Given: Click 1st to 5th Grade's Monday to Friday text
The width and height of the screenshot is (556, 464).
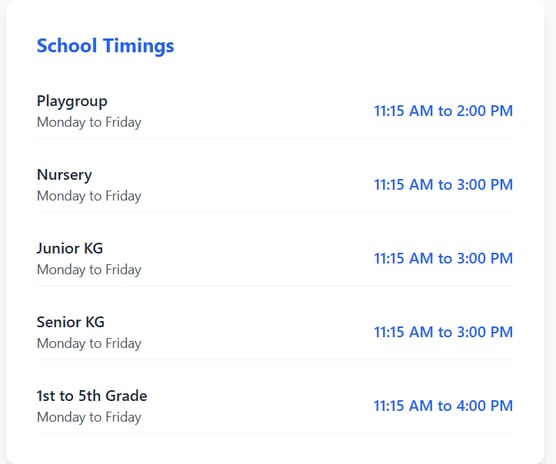Looking at the screenshot, I should (x=89, y=418).
